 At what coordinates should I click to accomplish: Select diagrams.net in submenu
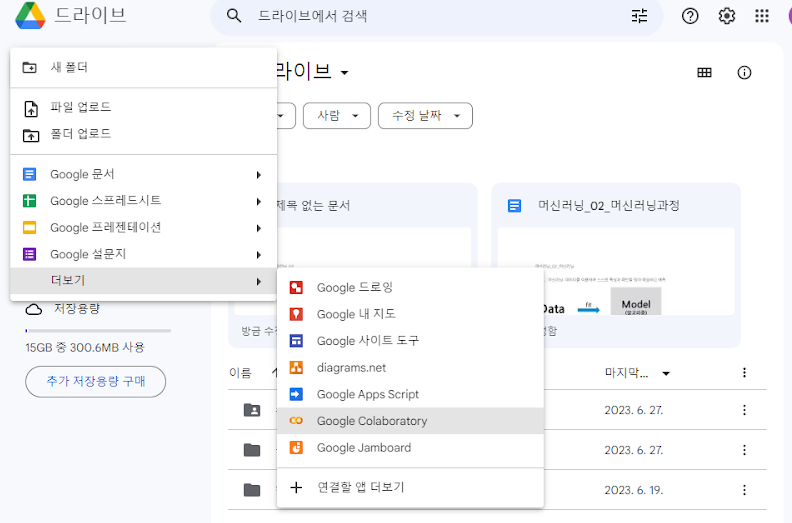pos(410,367)
